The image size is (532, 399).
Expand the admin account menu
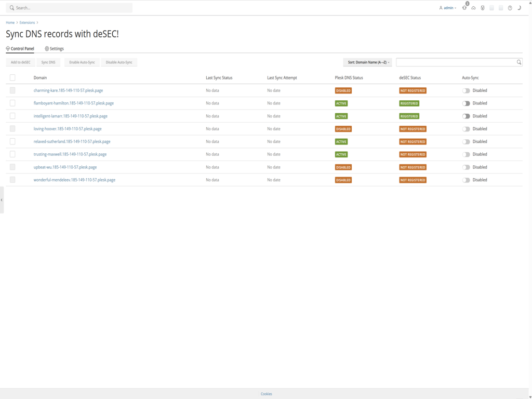(x=447, y=8)
